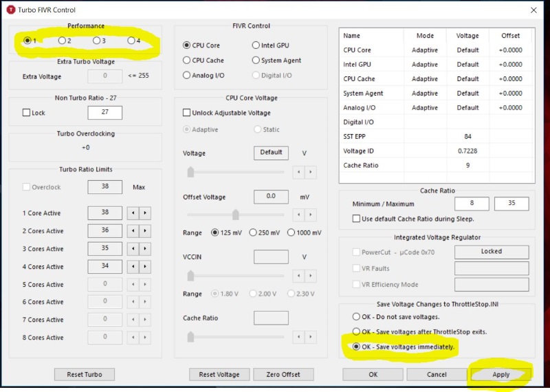Select the 250 mV range option

pyautogui.click(x=253, y=232)
